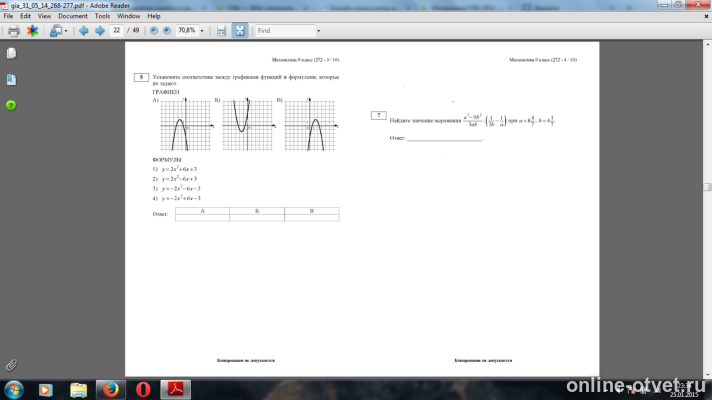The height and width of the screenshot is (400, 712).
Task: Click the zoom in plus icon
Action: 167,30
